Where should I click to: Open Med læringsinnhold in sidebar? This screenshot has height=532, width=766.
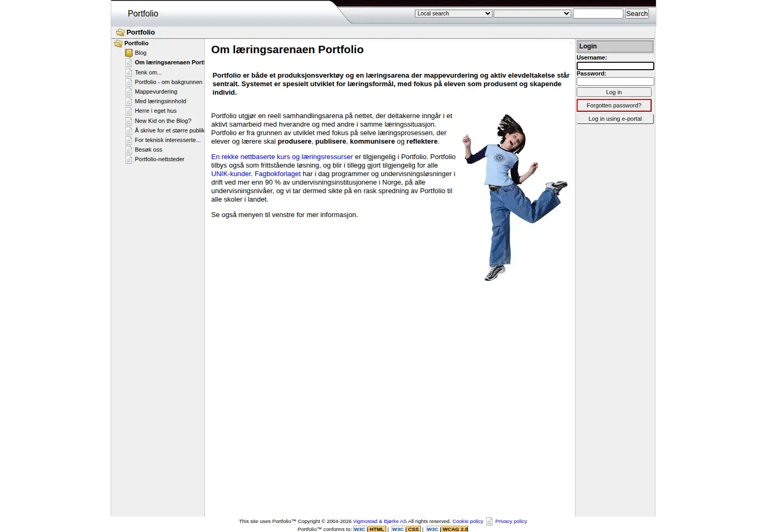click(160, 102)
